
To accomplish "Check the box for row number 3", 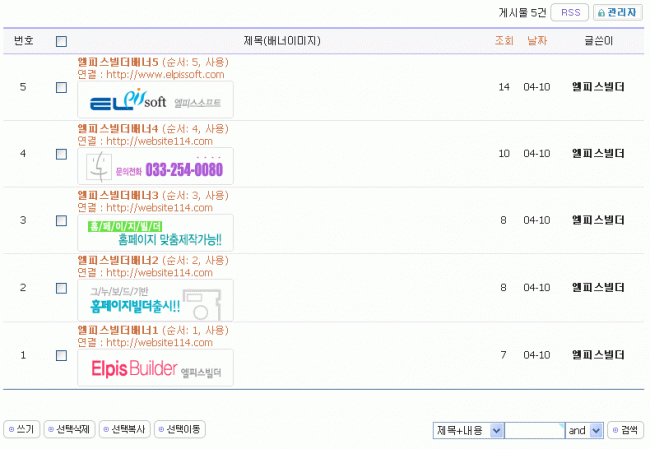I will [x=61, y=221].
